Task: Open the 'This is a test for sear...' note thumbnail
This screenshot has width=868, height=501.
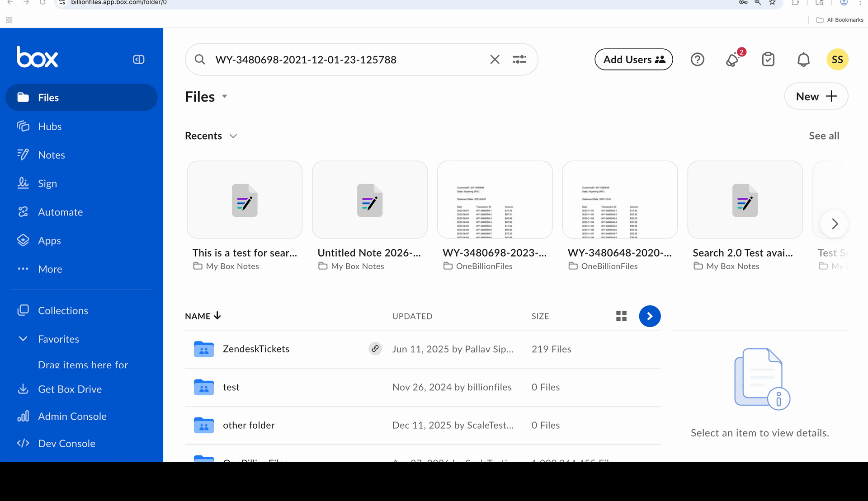Action: pyautogui.click(x=245, y=200)
